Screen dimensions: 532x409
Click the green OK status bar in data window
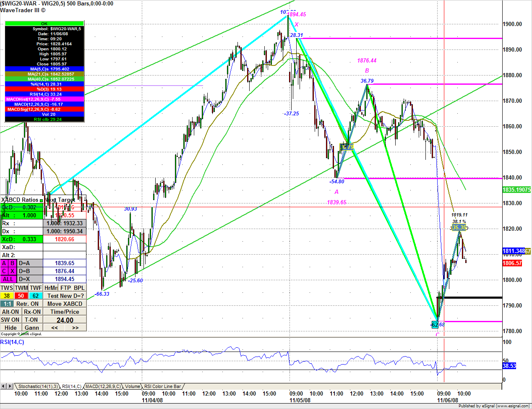tap(44, 23)
